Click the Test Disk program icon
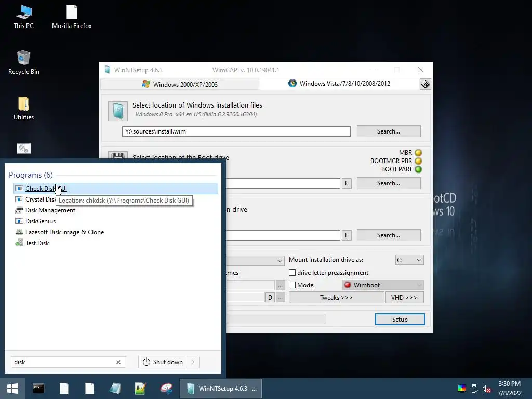Viewport: 532px width, 399px height. pos(19,243)
